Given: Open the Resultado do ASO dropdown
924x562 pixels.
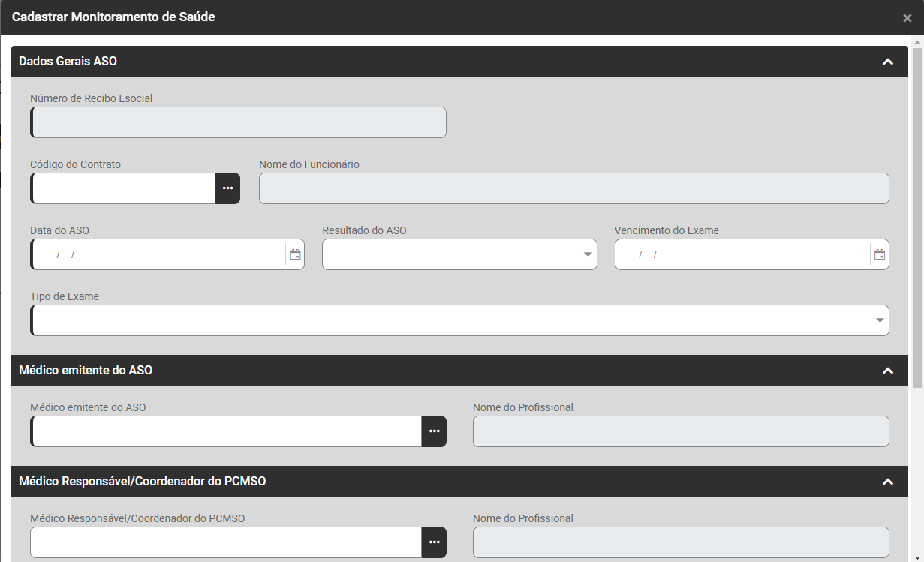Looking at the screenshot, I should pos(459,254).
